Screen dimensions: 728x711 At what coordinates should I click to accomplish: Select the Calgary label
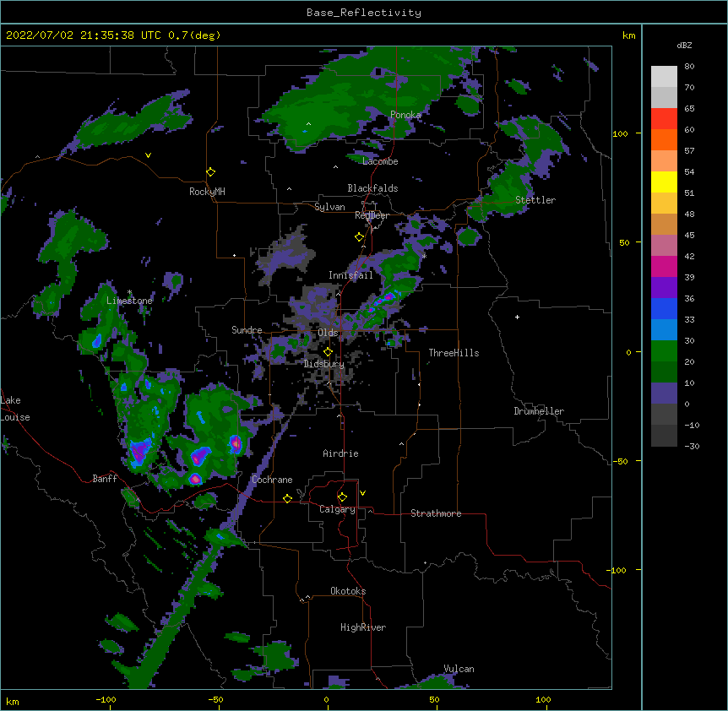[x=337, y=509]
